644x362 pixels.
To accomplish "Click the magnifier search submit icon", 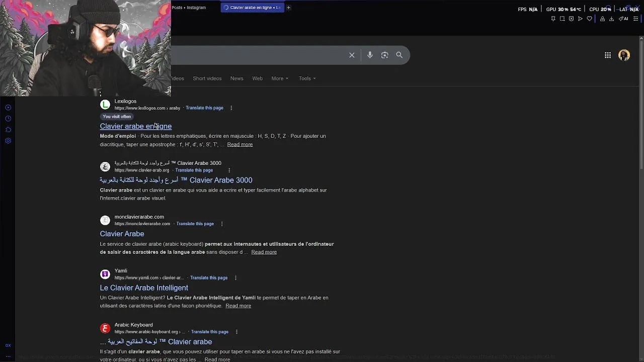I will pos(399,55).
